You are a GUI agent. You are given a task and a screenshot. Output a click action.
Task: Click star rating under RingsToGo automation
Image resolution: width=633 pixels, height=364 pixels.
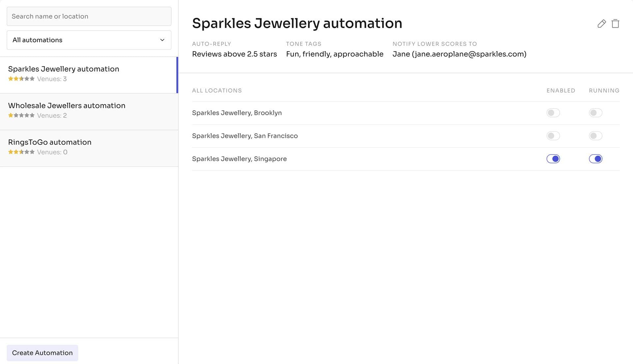[21, 152]
